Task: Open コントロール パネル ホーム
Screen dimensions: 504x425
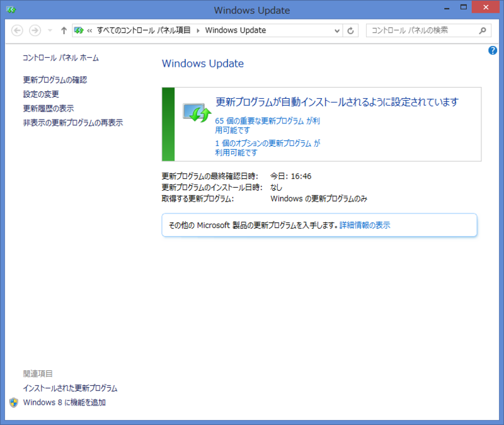Action: pyautogui.click(x=60, y=58)
